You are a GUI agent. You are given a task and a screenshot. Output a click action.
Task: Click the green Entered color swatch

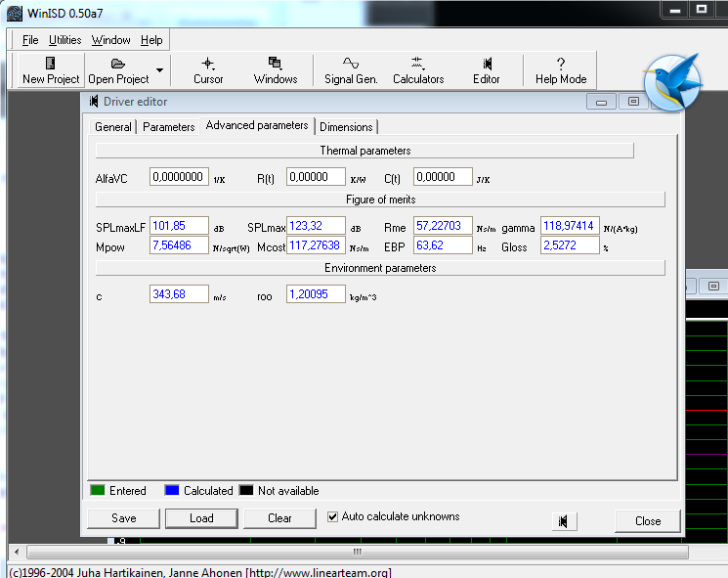coord(98,491)
